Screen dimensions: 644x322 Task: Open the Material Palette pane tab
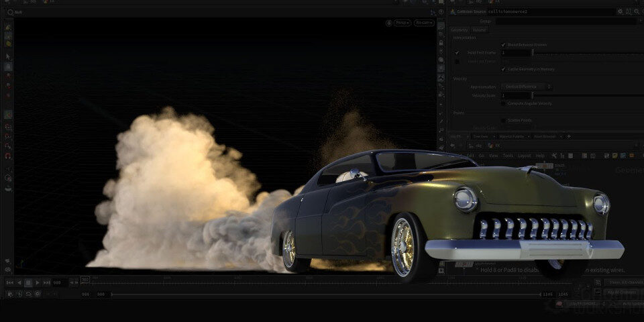(512, 136)
